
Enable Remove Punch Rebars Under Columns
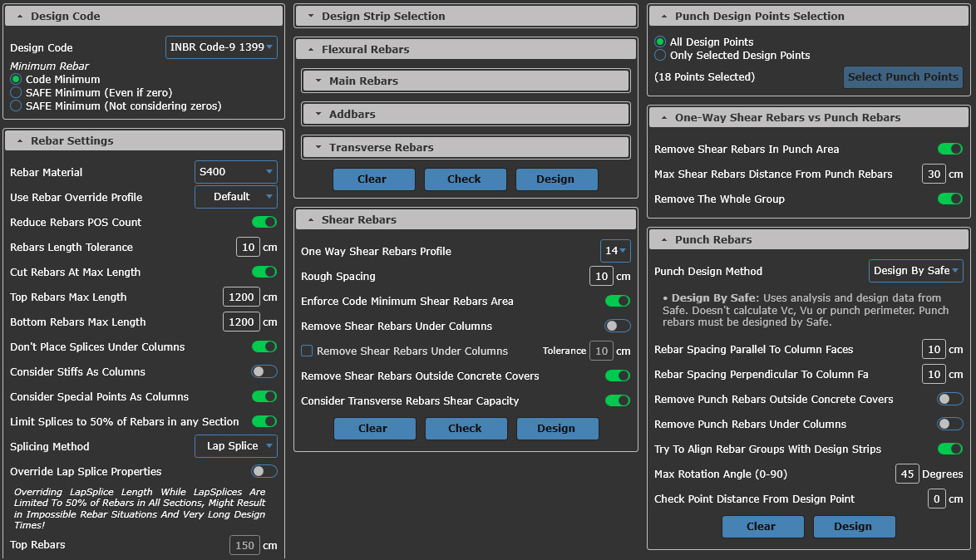tap(949, 424)
